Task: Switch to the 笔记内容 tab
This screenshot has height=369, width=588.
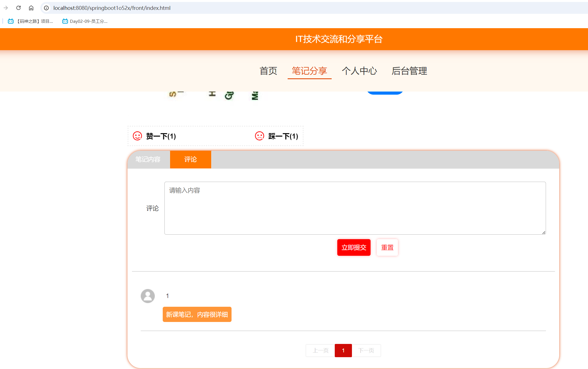Action: [x=148, y=159]
